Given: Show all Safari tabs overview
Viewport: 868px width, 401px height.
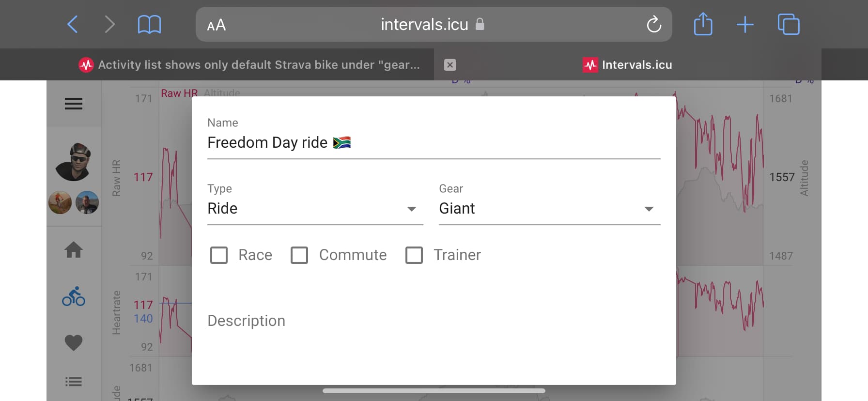Looking at the screenshot, I should coord(789,24).
